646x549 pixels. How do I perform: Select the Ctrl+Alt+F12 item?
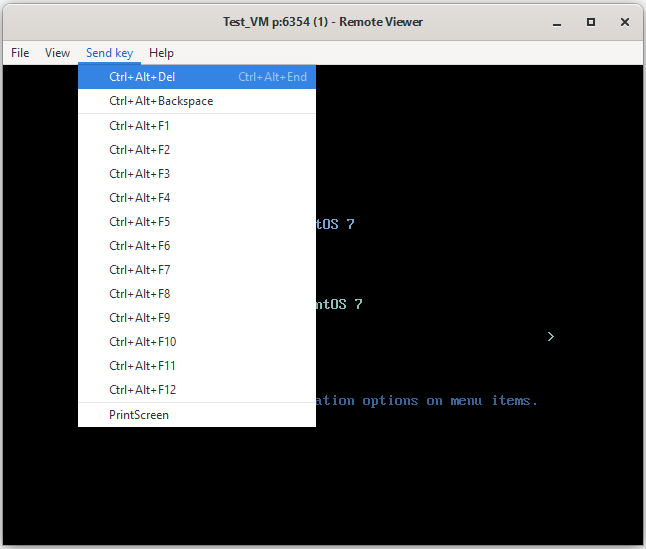197,390
